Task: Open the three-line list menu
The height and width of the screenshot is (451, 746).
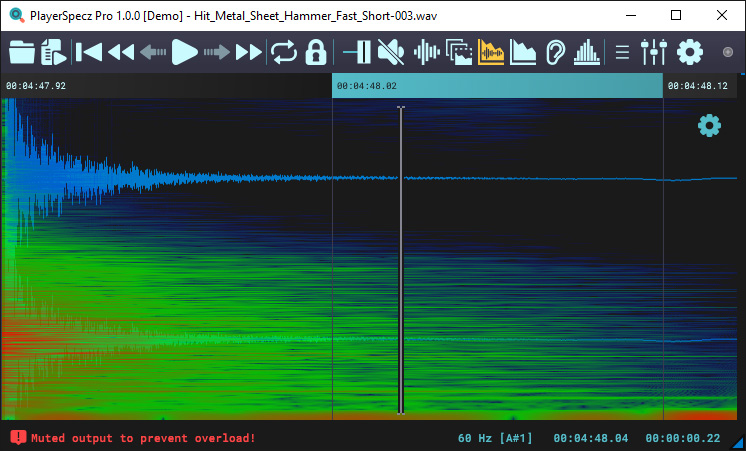Action: (622, 51)
